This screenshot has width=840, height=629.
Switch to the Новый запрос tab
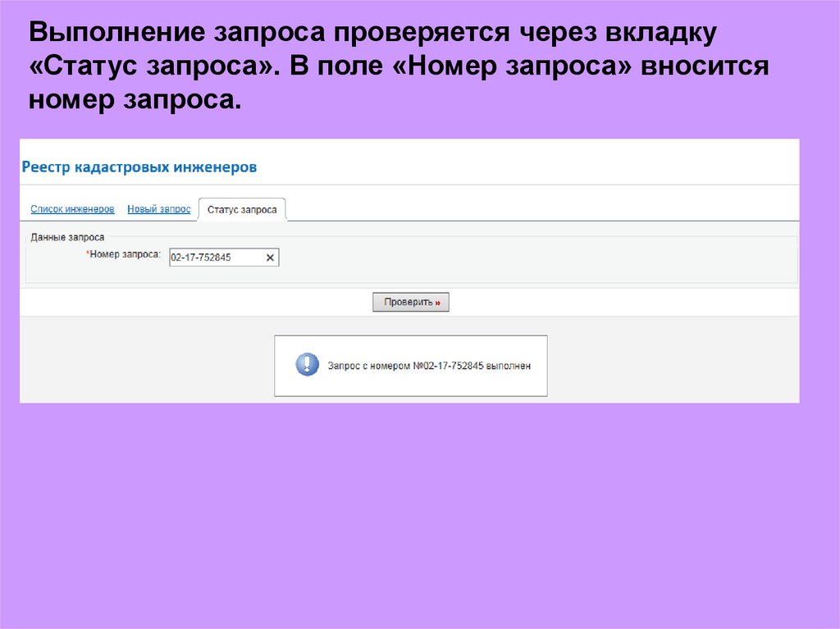click(x=158, y=209)
